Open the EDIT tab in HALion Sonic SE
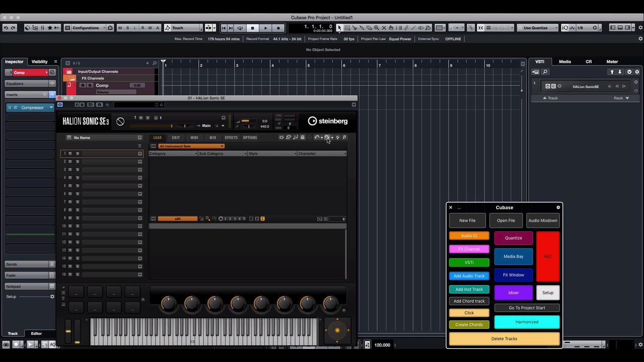This screenshot has height=362, width=644. point(176,137)
